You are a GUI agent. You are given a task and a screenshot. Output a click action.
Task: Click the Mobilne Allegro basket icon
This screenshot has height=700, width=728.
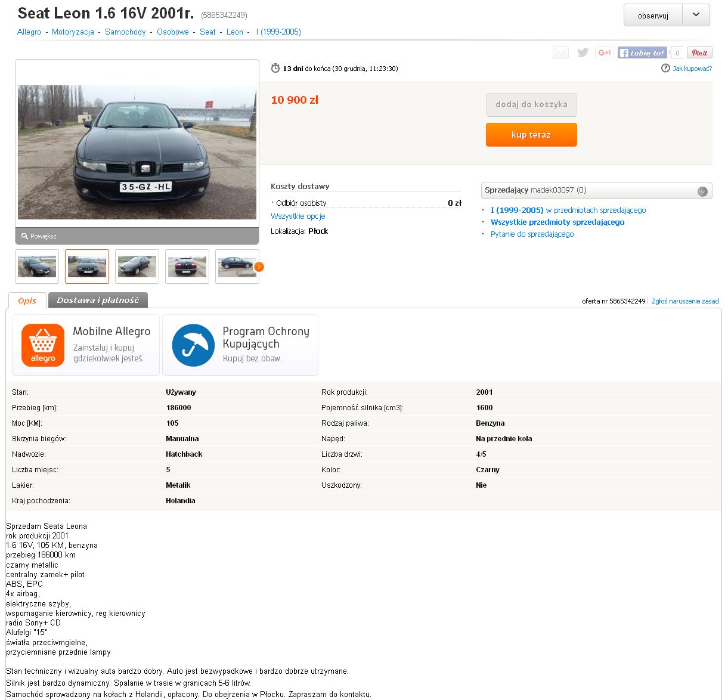click(43, 345)
